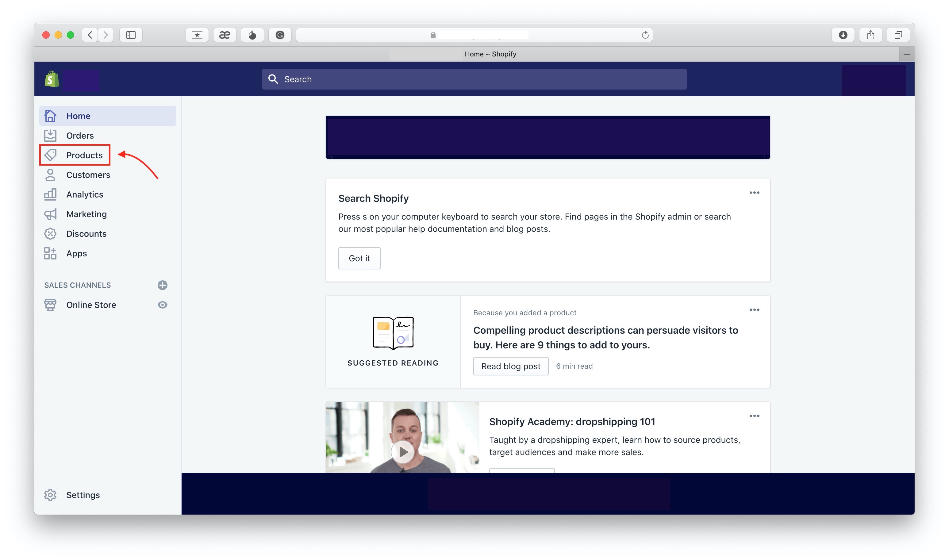This screenshot has width=949, height=560.
Task: Click the Home house icon
Action: (x=50, y=116)
